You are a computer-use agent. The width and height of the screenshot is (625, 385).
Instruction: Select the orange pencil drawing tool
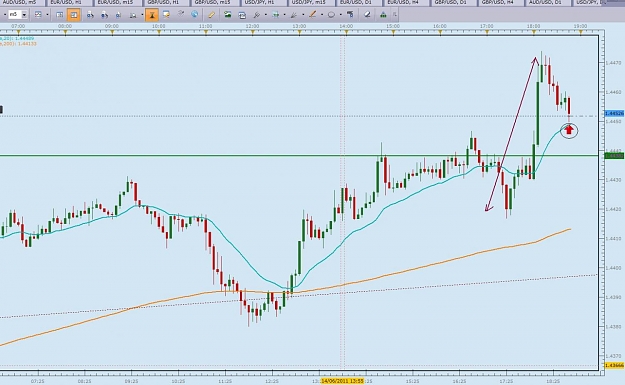coord(312,15)
